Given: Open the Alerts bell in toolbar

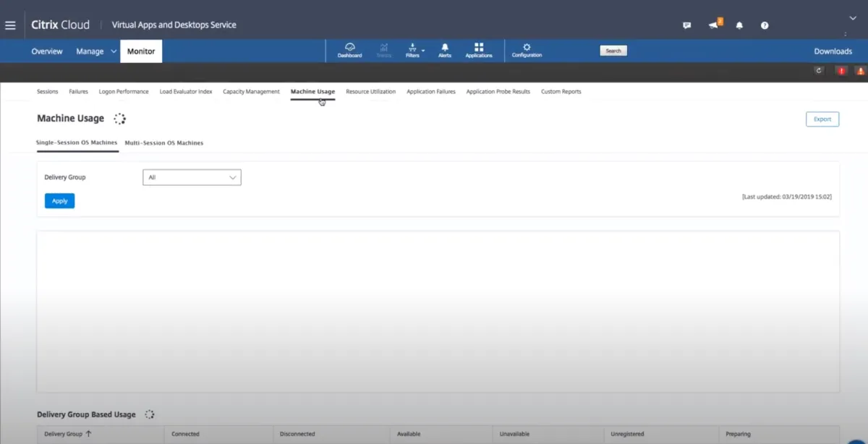Looking at the screenshot, I should coord(445,51).
